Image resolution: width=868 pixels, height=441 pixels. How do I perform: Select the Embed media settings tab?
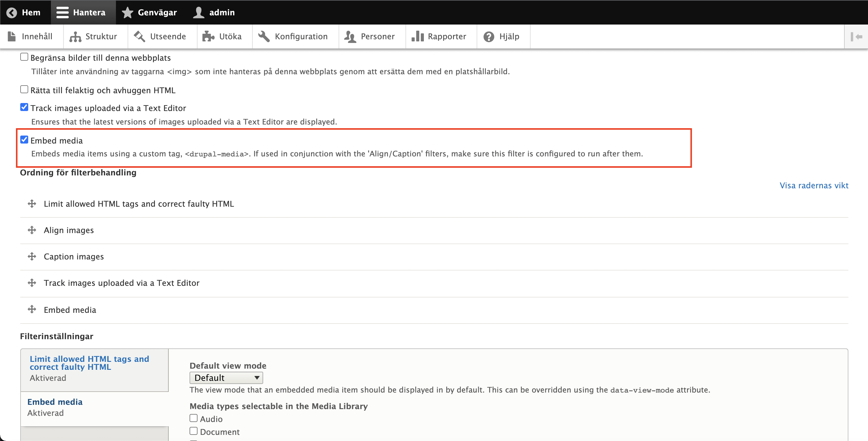55,401
